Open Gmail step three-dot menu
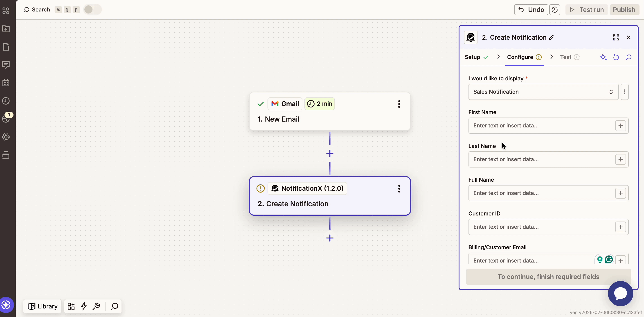Image resolution: width=644 pixels, height=317 pixels. click(x=399, y=104)
